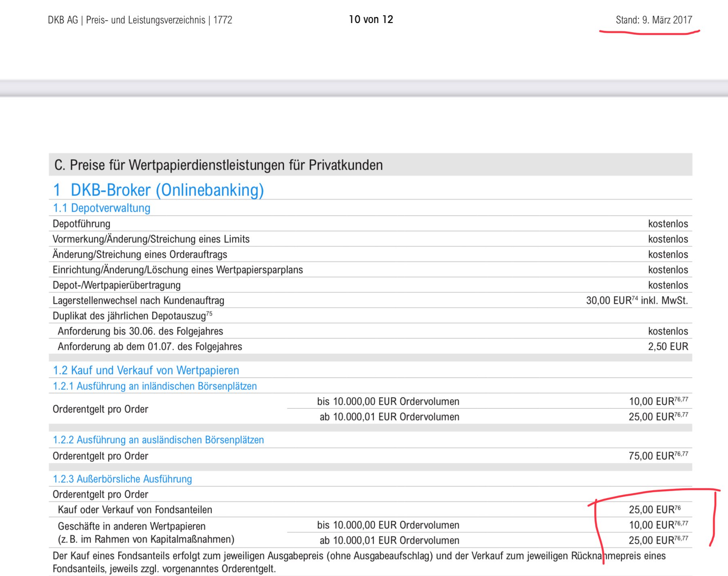Click the note beginning 'Der Kauf eines Fondsanteils erfolgt'
This screenshot has width=728, height=576.
359,562
